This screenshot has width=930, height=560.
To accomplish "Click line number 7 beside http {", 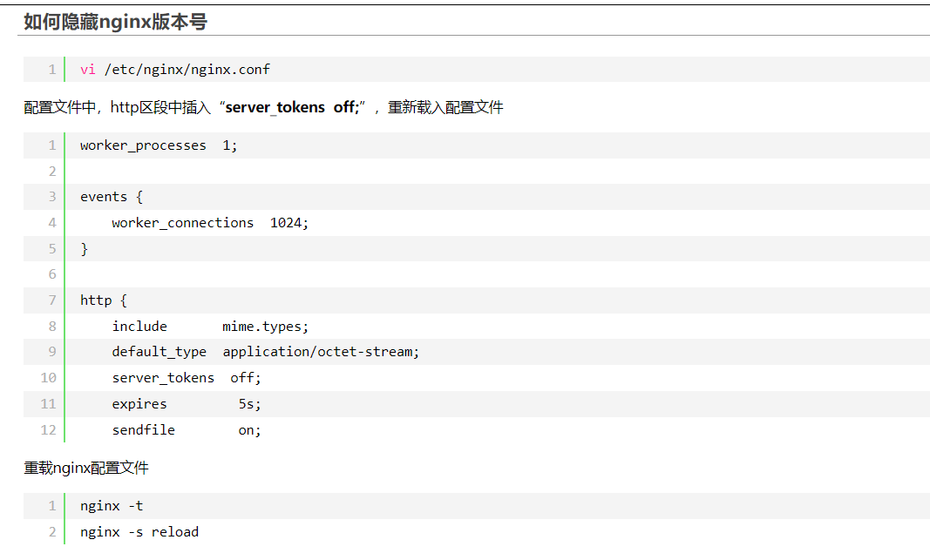I will (x=52, y=300).
